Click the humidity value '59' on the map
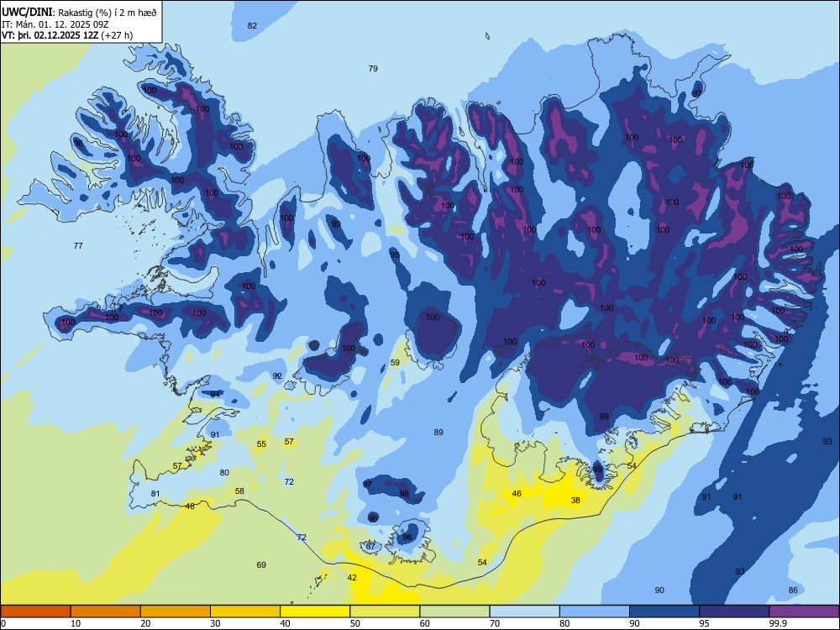 pyautogui.click(x=395, y=363)
